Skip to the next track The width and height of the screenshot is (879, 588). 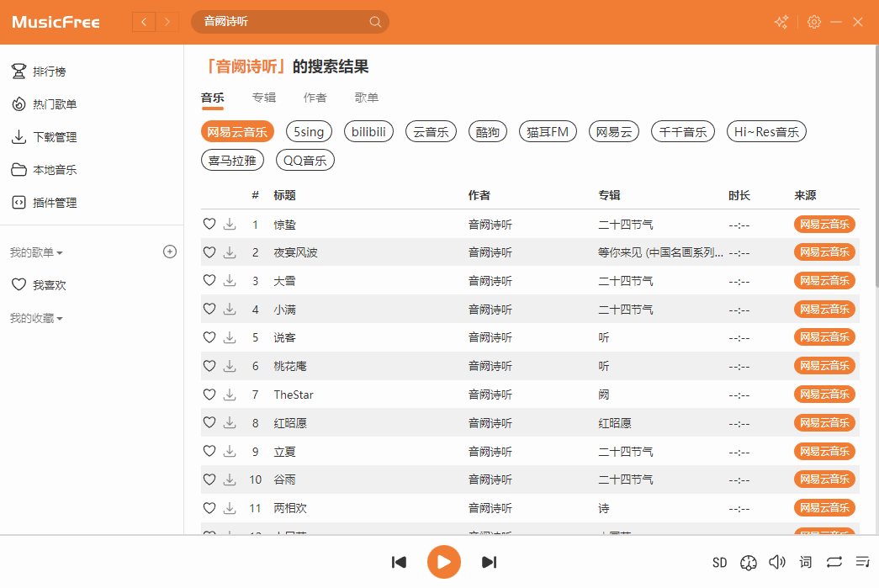[489, 562]
